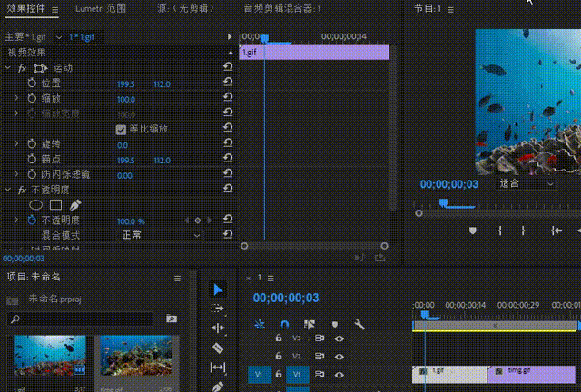Click the Add Marker button in program monitor
This screenshot has height=392, width=581.
[472, 230]
